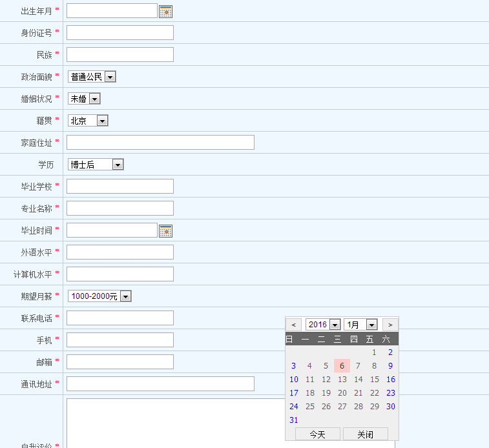Click the 关闭 (Close) button in calendar
This screenshot has width=489, height=448.
pos(365,434)
